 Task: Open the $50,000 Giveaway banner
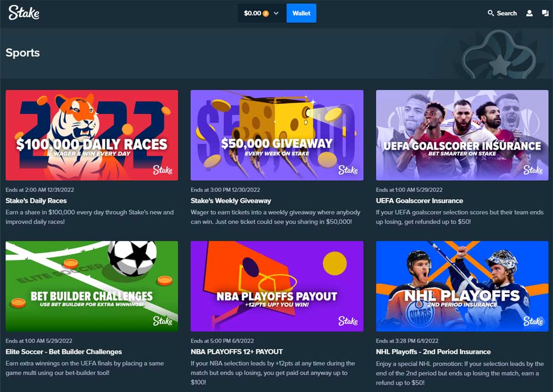(277, 135)
